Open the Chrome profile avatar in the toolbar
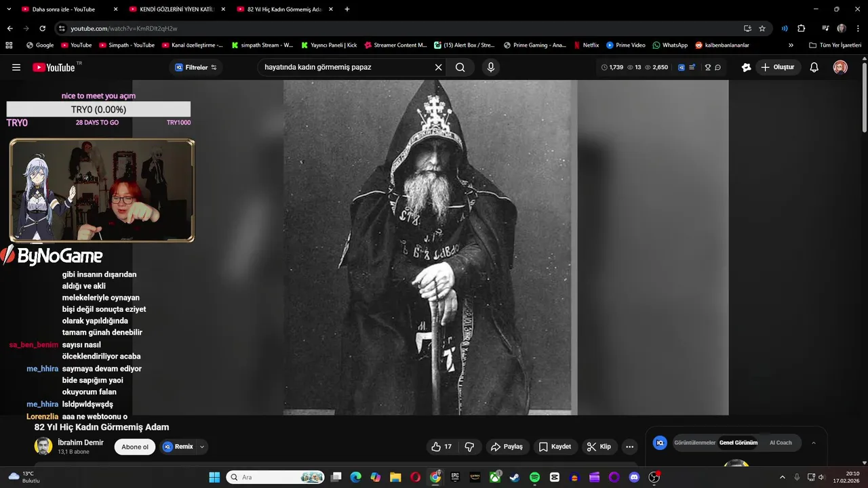 click(x=842, y=28)
